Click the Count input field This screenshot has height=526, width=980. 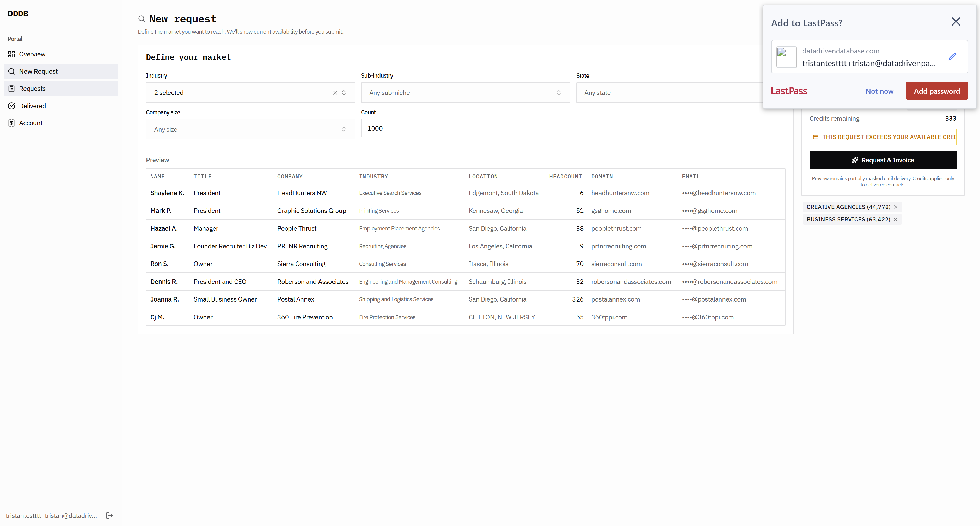point(465,128)
